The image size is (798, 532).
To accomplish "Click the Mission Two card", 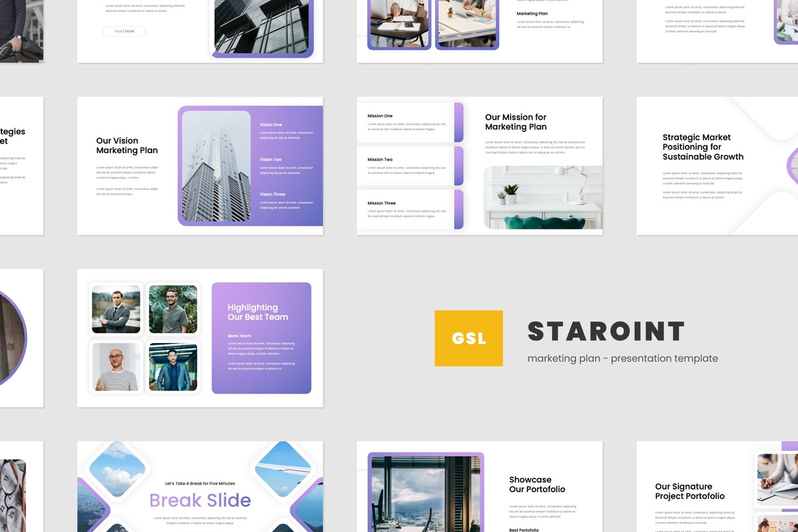I will pos(410,166).
